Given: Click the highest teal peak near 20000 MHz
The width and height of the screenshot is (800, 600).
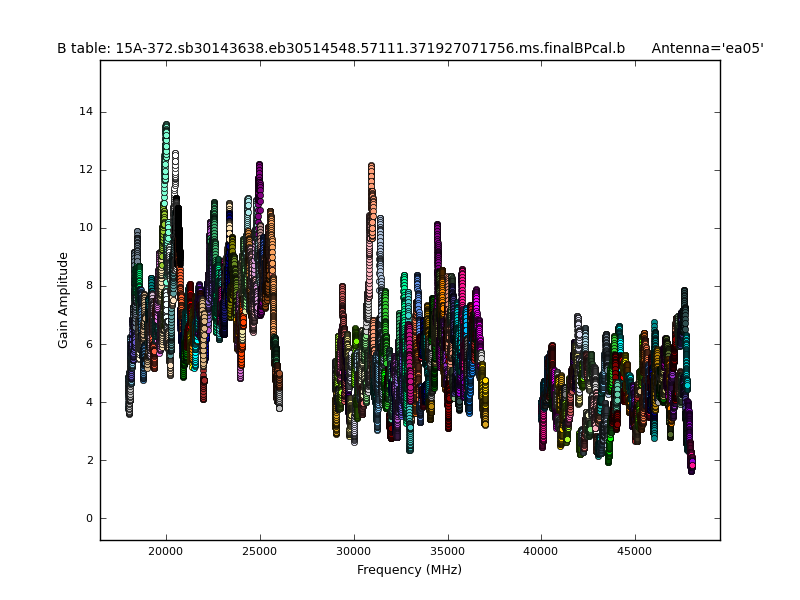Looking at the screenshot, I should point(166,127).
